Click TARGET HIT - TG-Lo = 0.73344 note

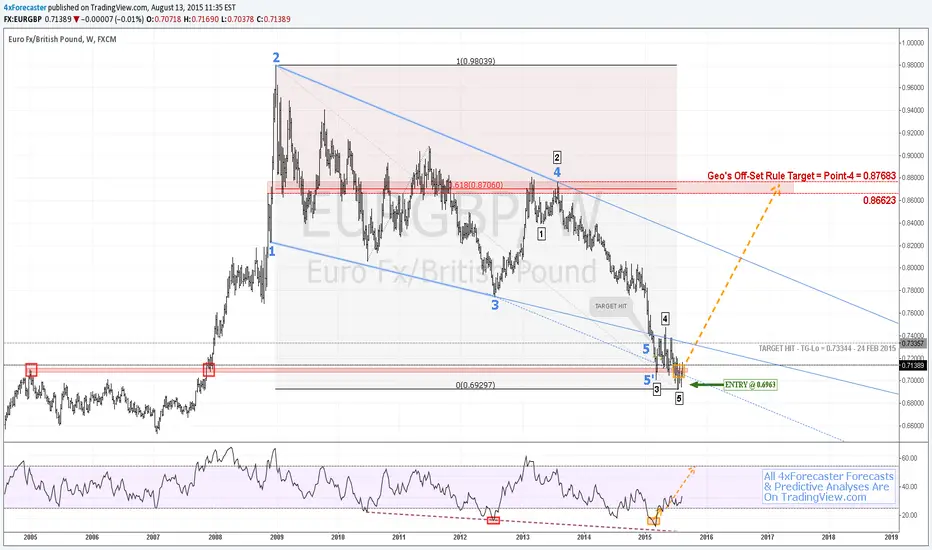point(827,348)
